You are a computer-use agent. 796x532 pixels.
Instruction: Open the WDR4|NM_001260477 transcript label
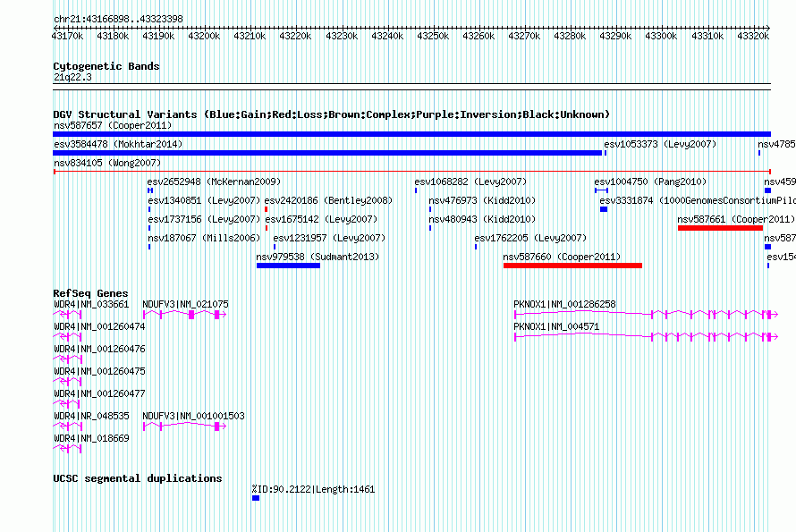pyautogui.click(x=99, y=393)
